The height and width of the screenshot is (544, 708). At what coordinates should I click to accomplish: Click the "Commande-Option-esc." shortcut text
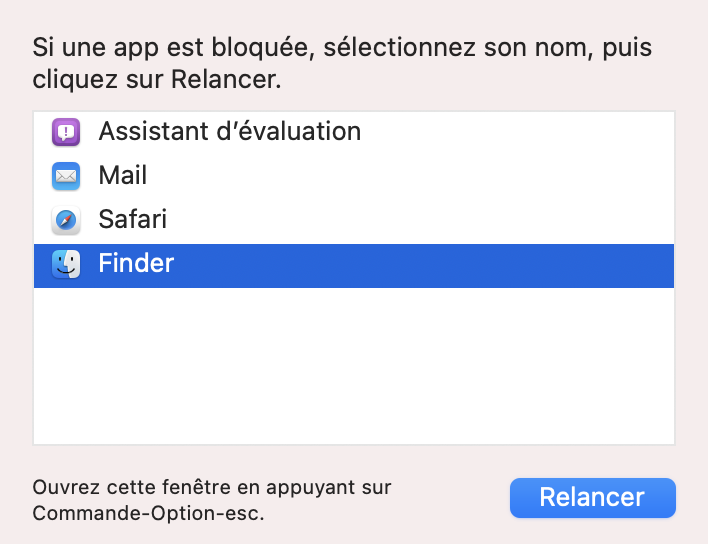(x=149, y=514)
